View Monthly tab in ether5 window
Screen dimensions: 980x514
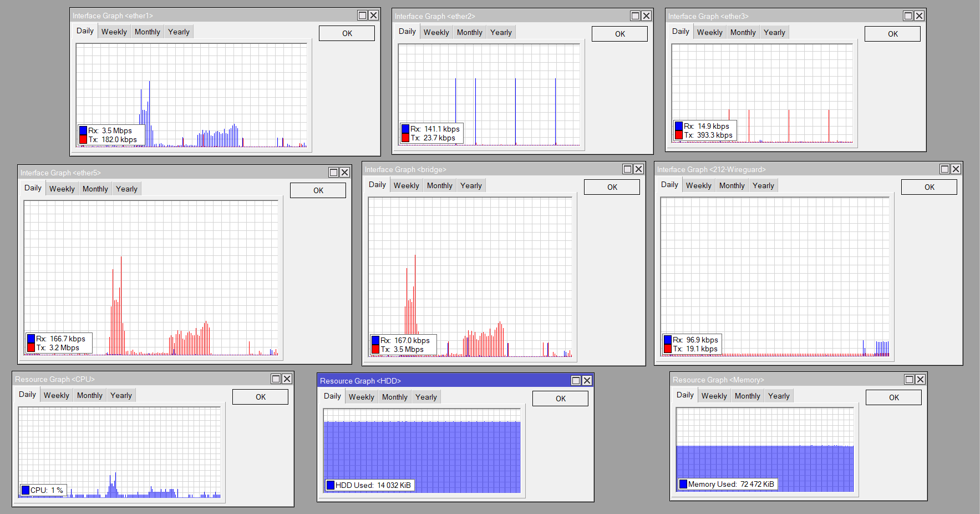tap(95, 189)
